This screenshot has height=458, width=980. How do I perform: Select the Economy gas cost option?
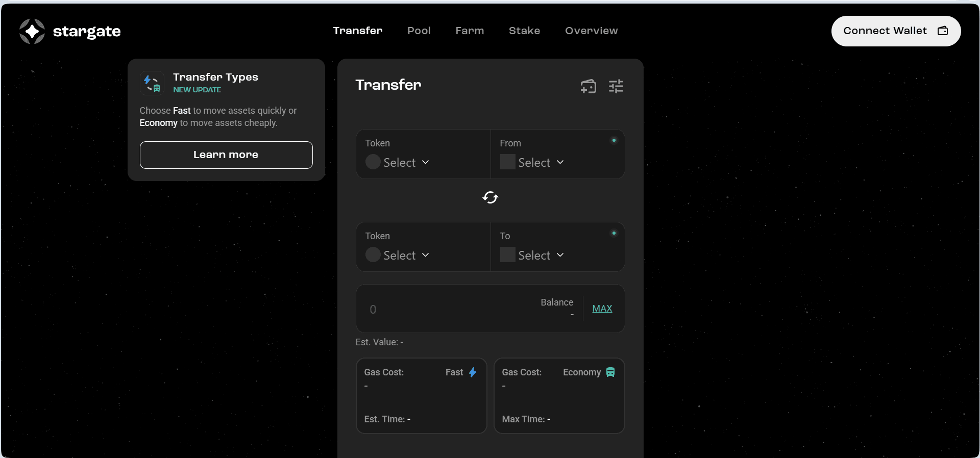point(559,396)
